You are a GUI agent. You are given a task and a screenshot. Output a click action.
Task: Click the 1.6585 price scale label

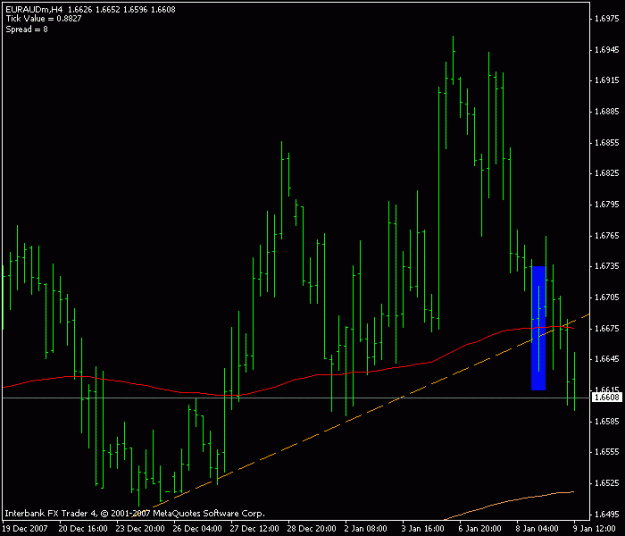pyautogui.click(x=607, y=421)
